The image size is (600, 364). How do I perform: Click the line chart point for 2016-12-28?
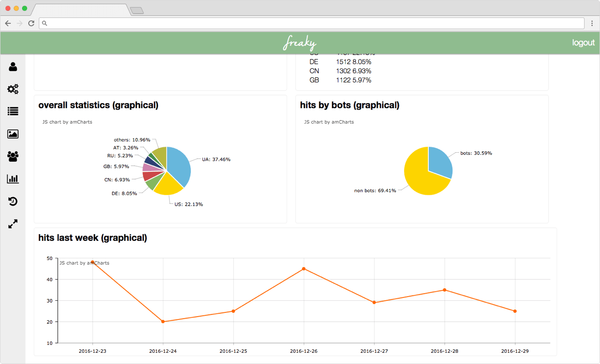click(x=444, y=290)
